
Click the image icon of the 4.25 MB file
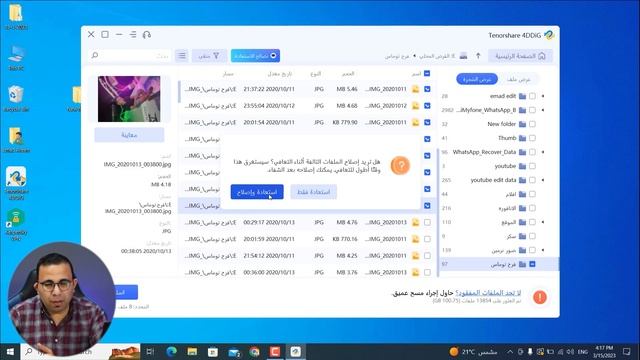click(416, 256)
